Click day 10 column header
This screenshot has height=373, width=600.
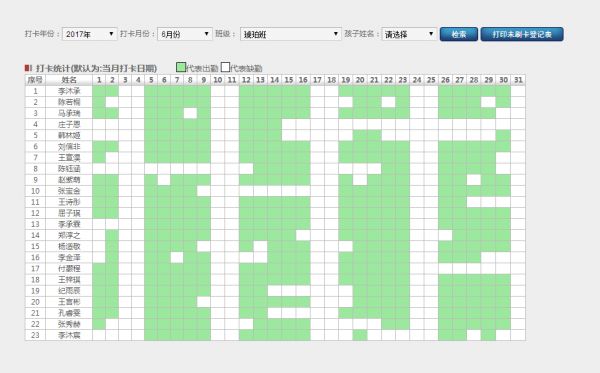(x=218, y=80)
